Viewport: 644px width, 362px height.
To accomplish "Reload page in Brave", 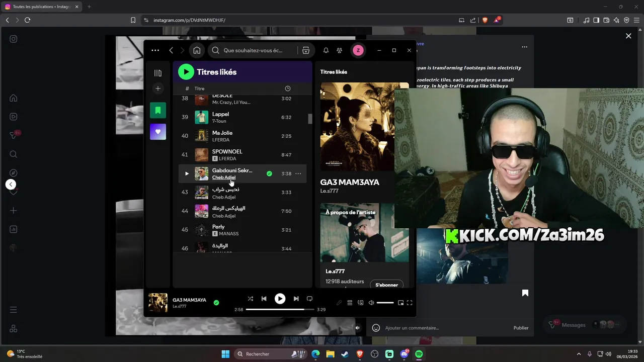I will (x=27, y=20).
